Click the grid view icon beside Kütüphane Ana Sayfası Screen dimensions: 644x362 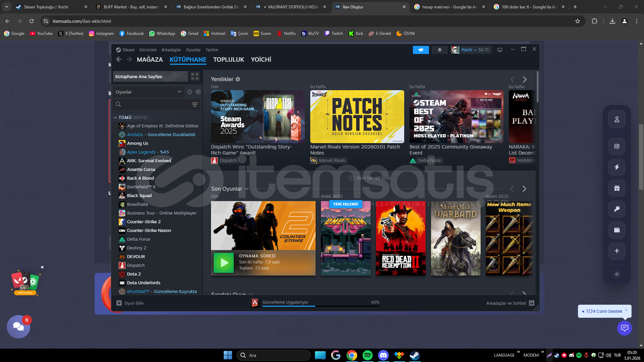pos(195,76)
